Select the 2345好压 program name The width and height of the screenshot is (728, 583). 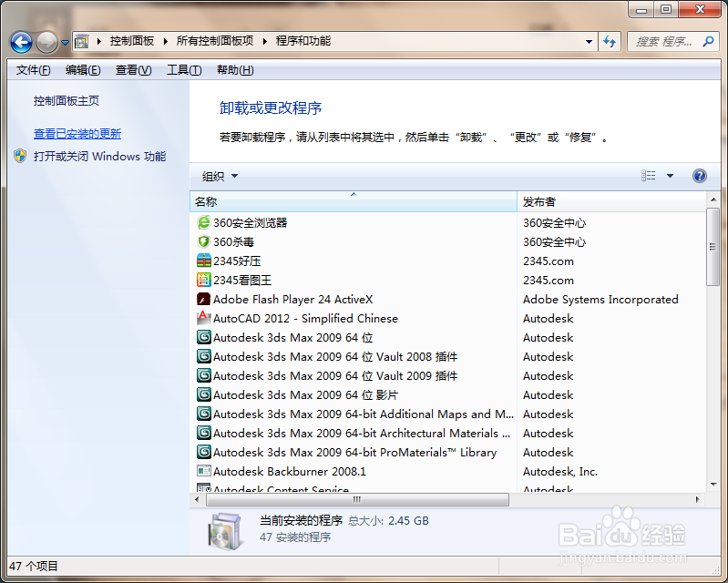tap(237, 261)
